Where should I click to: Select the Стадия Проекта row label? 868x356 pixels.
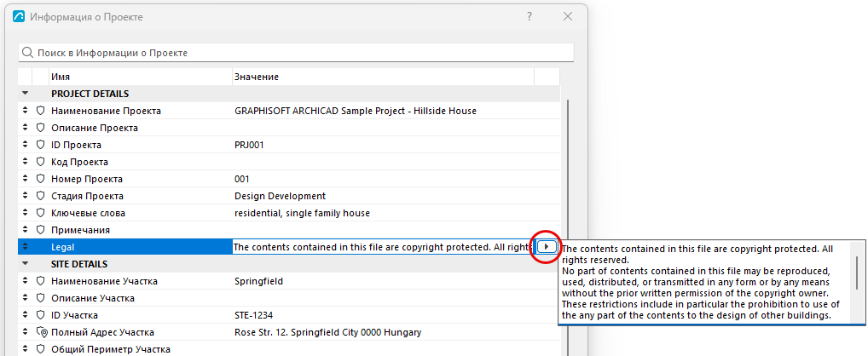88,196
